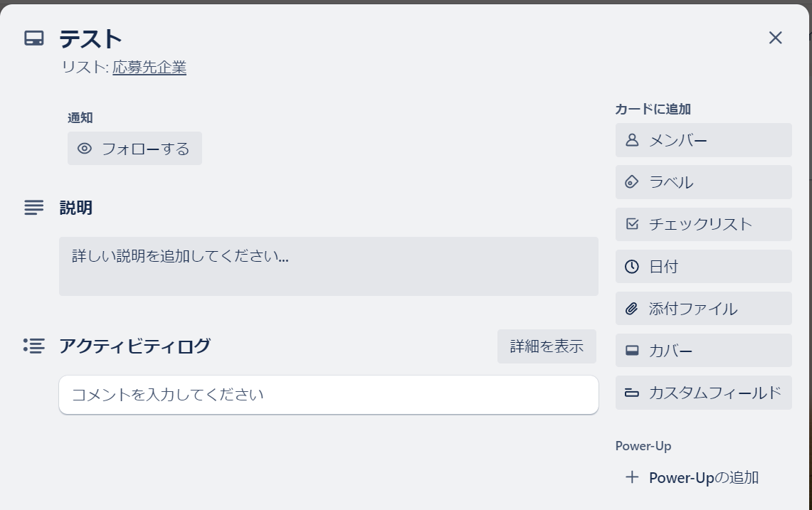Click the tag icon on ラベル button
The height and width of the screenshot is (510, 812).
[632, 183]
